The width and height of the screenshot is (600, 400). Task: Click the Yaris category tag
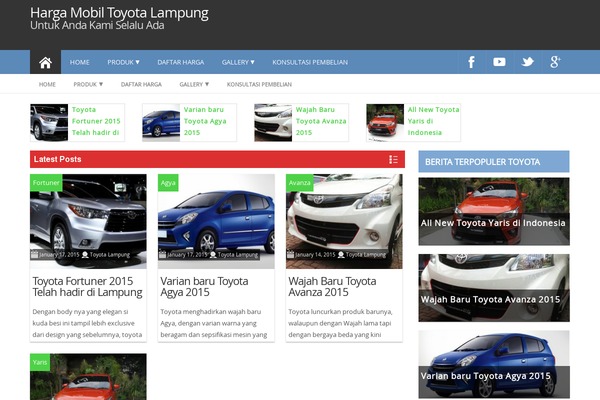click(x=40, y=362)
